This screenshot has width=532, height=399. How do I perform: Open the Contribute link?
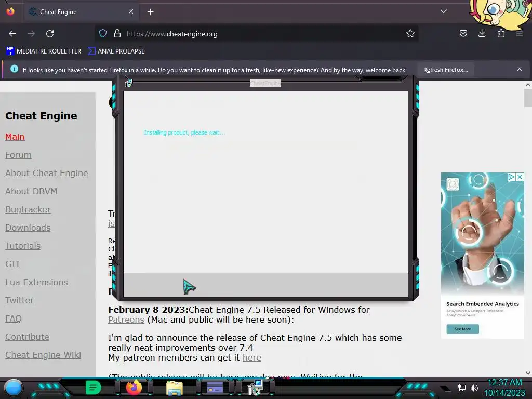27,337
